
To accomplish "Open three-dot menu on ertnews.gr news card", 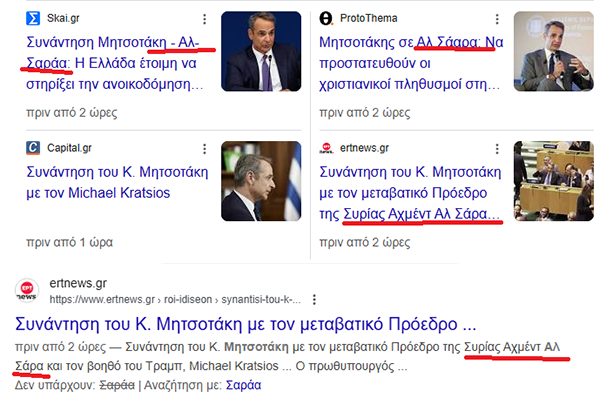I will (x=497, y=149).
